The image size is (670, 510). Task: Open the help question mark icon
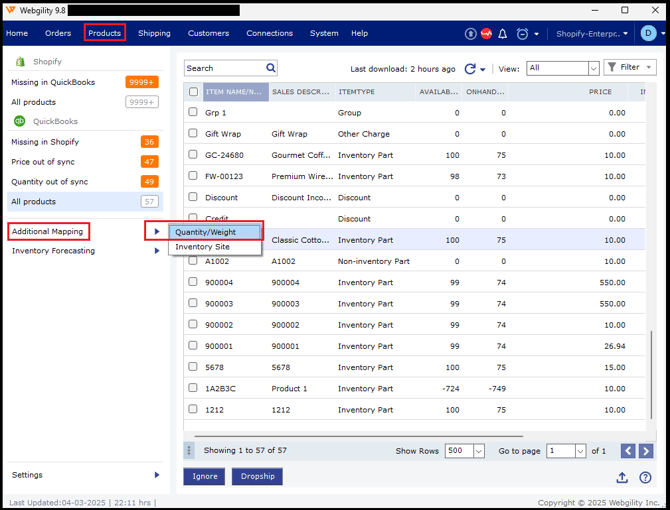[x=646, y=477]
